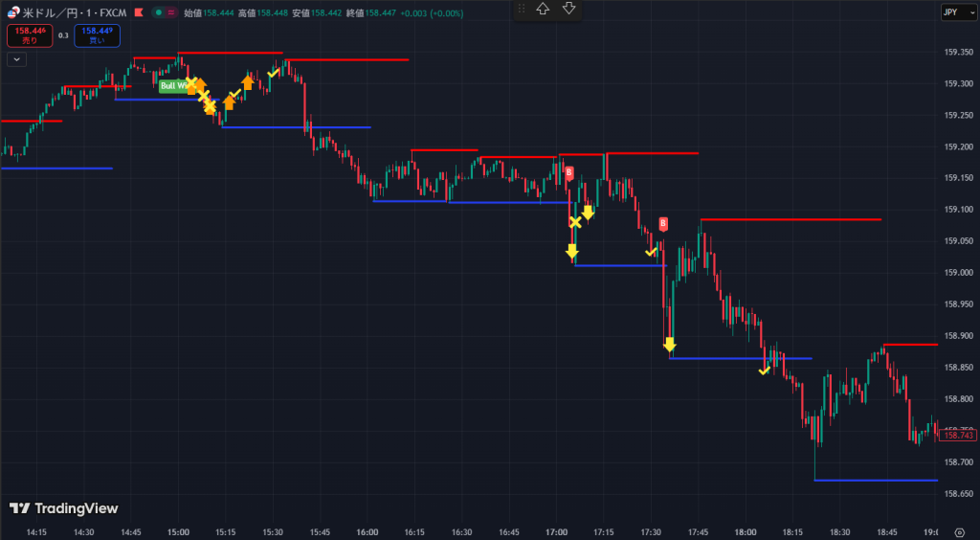Toggle the green market status indicator

tap(157, 12)
